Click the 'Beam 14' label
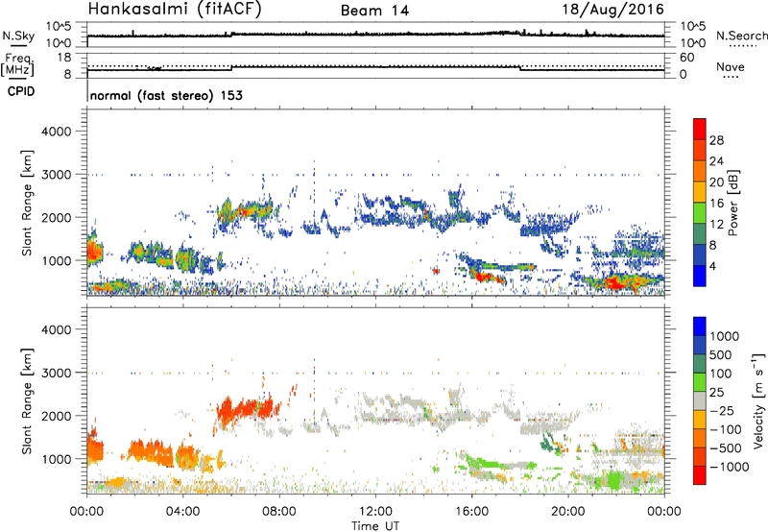 [374, 11]
